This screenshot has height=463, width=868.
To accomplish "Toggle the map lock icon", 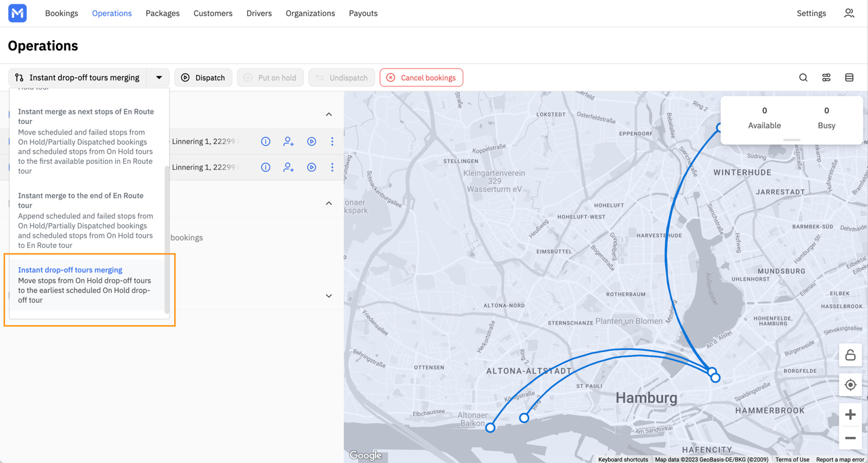I will (850, 355).
